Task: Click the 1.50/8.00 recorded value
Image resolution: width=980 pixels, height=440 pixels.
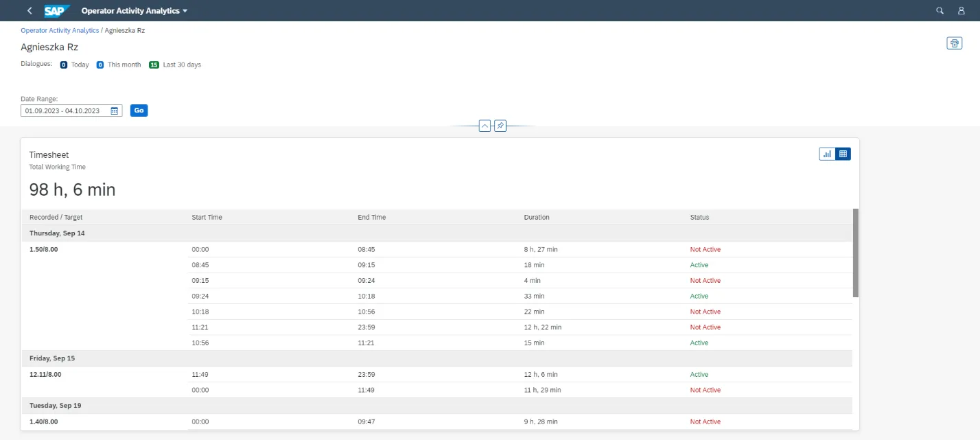Action: [x=43, y=250]
